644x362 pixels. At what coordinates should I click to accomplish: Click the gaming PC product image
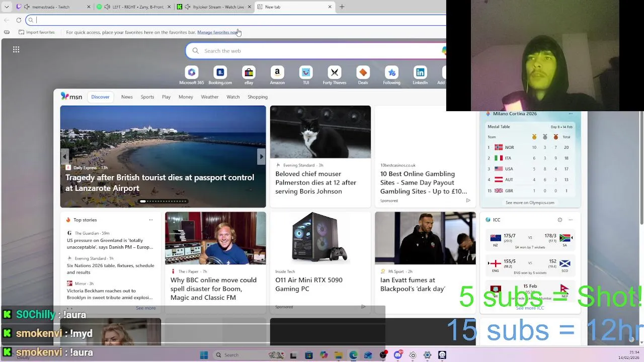(x=320, y=238)
